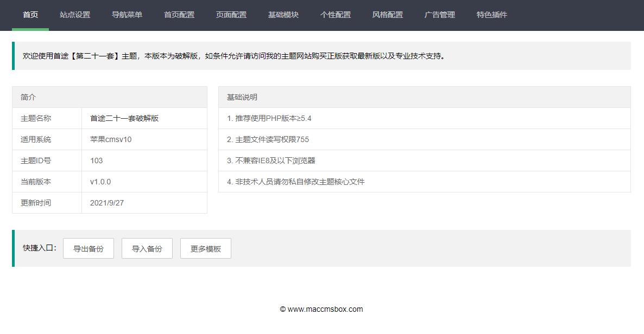Click the welcome notice banner text

233,56
